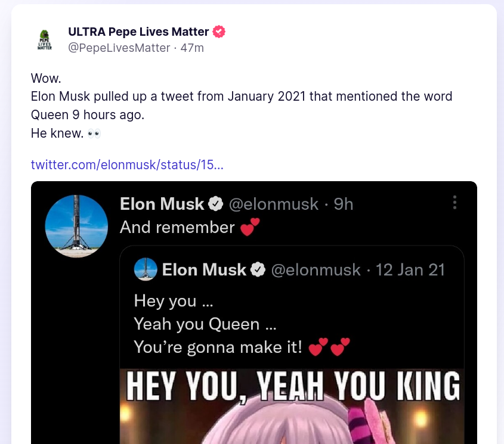Click the eyes emoji after "He knew."
The height and width of the screenshot is (444, 504).
94,133
